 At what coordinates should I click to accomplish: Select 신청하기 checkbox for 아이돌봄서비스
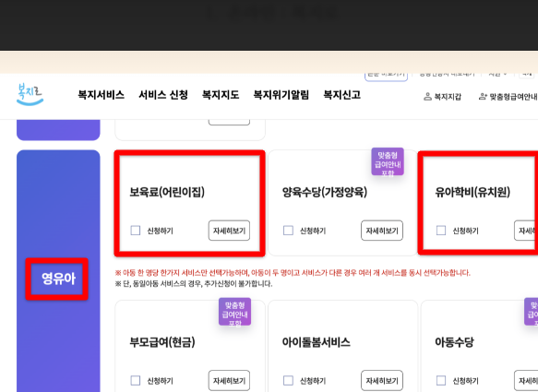[x=288, y=380]
